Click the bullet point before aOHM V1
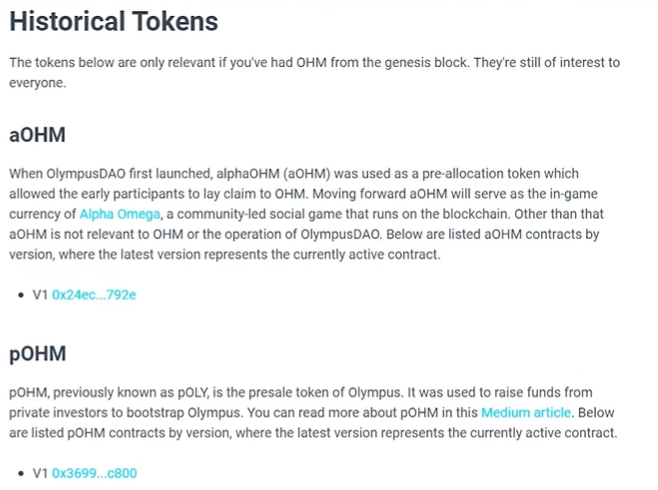This screenshot has width=658, height=490. coord(21,295)
